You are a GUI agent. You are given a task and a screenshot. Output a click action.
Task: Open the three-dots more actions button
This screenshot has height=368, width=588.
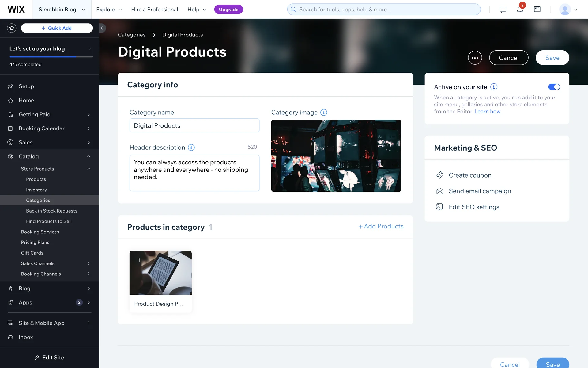click(x=475, y=58)
